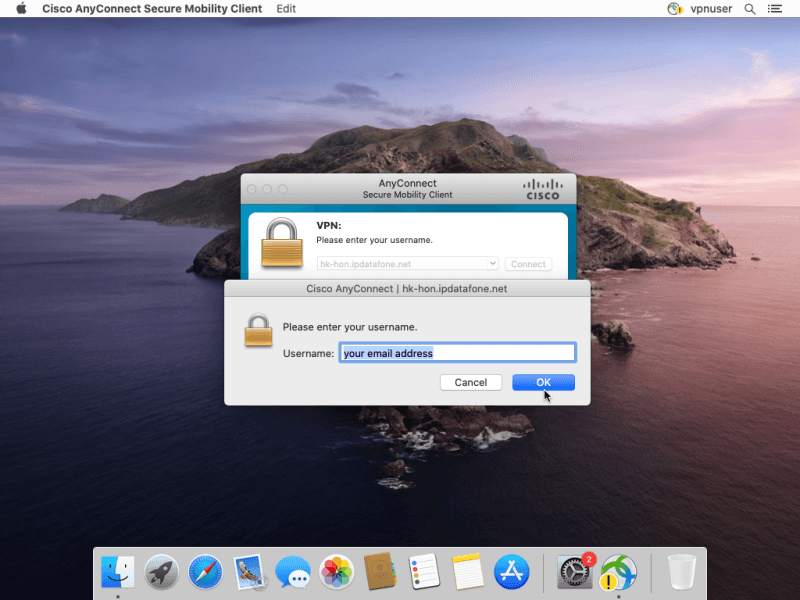Open Safari from the dock
800x600 pixels.
pos(205,572)
